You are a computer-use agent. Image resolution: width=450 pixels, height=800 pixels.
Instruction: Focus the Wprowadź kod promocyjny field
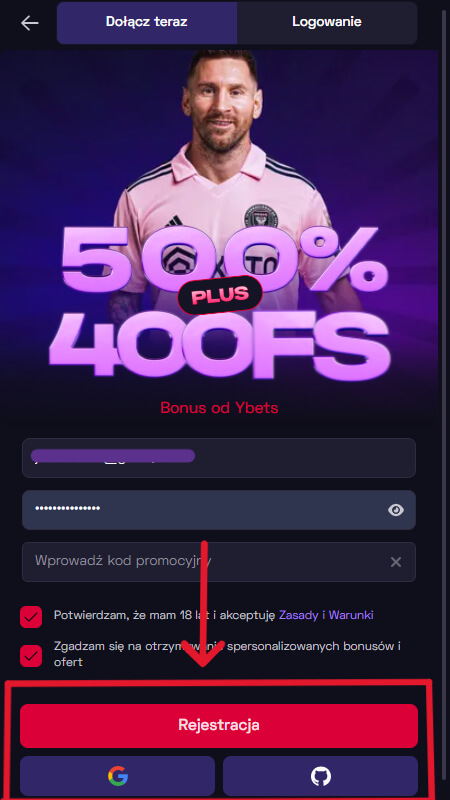point(219,562)
